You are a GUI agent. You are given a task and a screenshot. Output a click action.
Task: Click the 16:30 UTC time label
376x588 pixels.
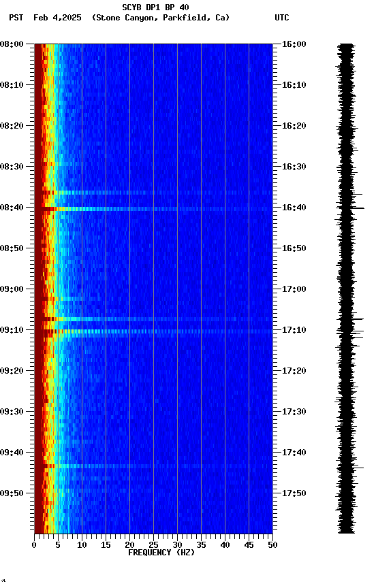click(294, 167)
